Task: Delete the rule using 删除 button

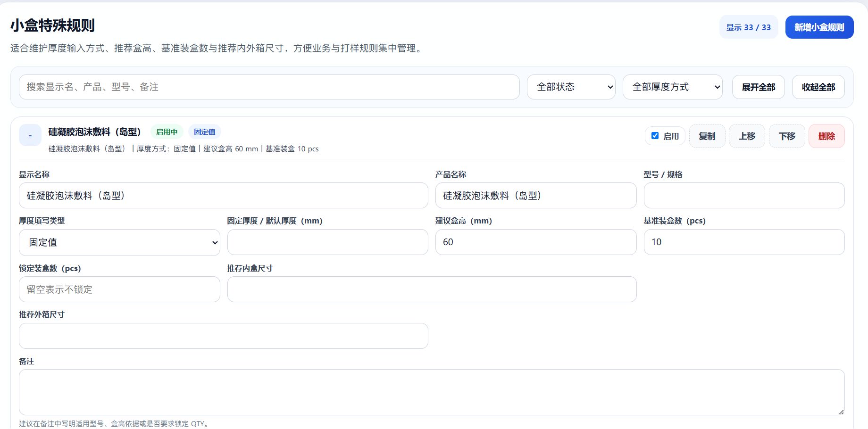Action: pyautogui.click(x=826, y=136)
